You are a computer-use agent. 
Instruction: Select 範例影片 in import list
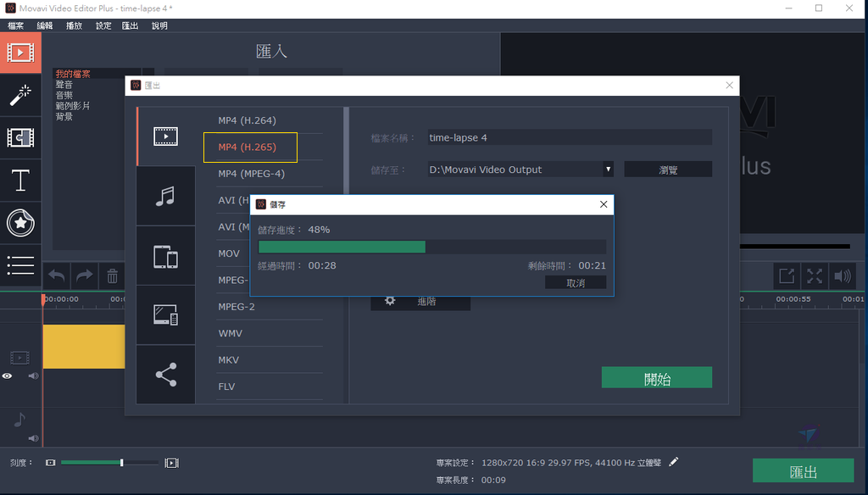pyautogui.click(x=73, y=106)
